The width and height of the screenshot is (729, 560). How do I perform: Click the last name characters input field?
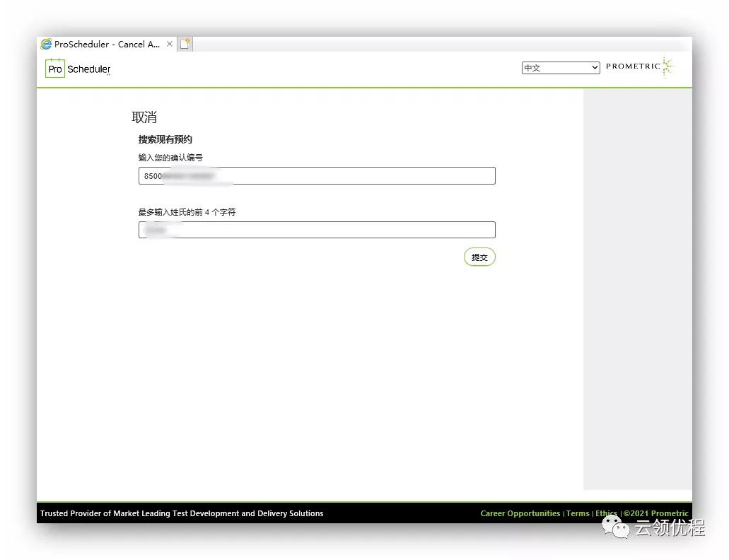tap(317, 230)
